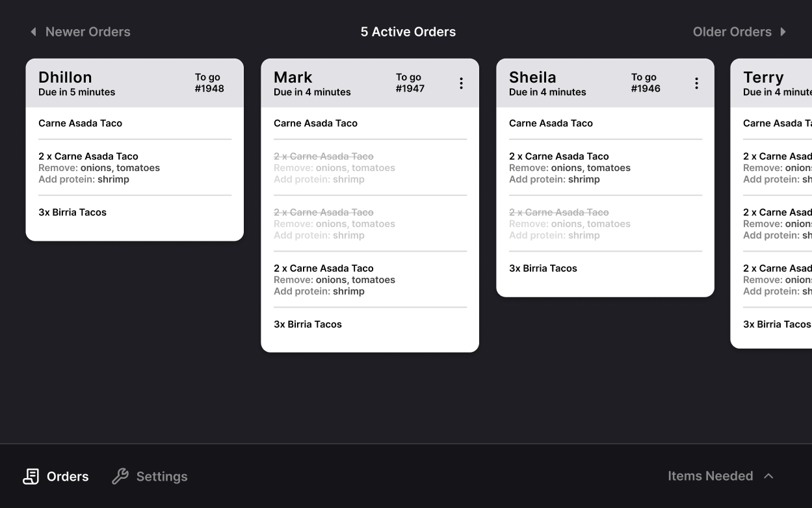
Task: Open the Items Needed panel label
Action: 711,476
